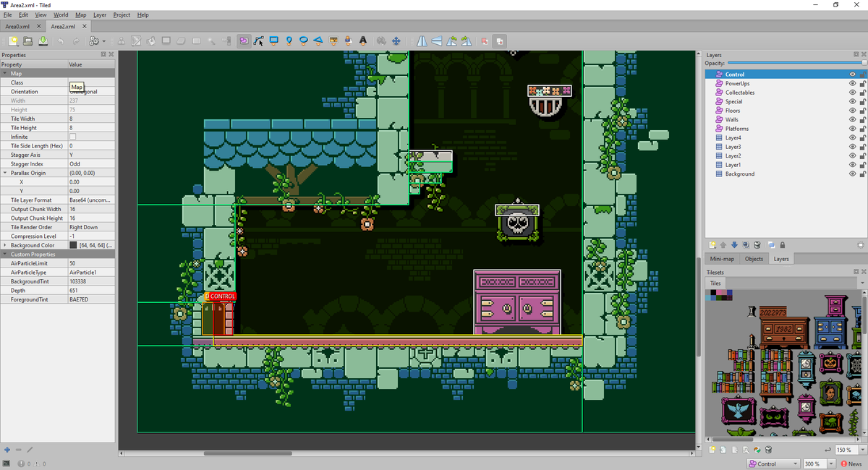Screen dimensions: 868x470
Task: Flip selection horizontally
Action: 422,40
